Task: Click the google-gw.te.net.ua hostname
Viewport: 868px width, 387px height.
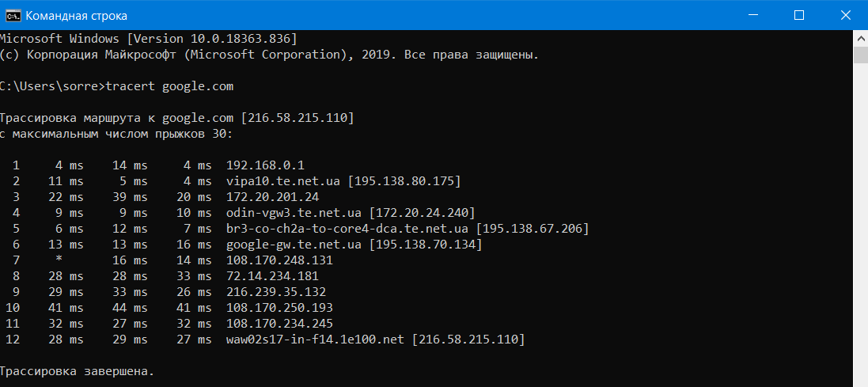Action: tap(294, 245)
